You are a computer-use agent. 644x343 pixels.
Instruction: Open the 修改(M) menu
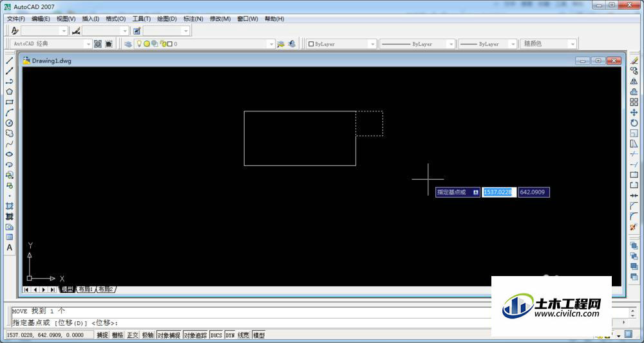pyautogui.click(x=220, y=19)
